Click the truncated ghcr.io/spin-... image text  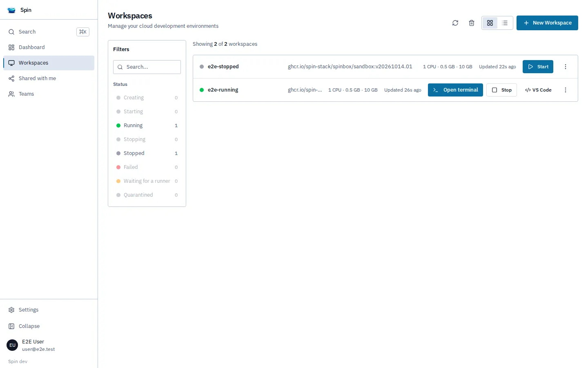(305, 90)
